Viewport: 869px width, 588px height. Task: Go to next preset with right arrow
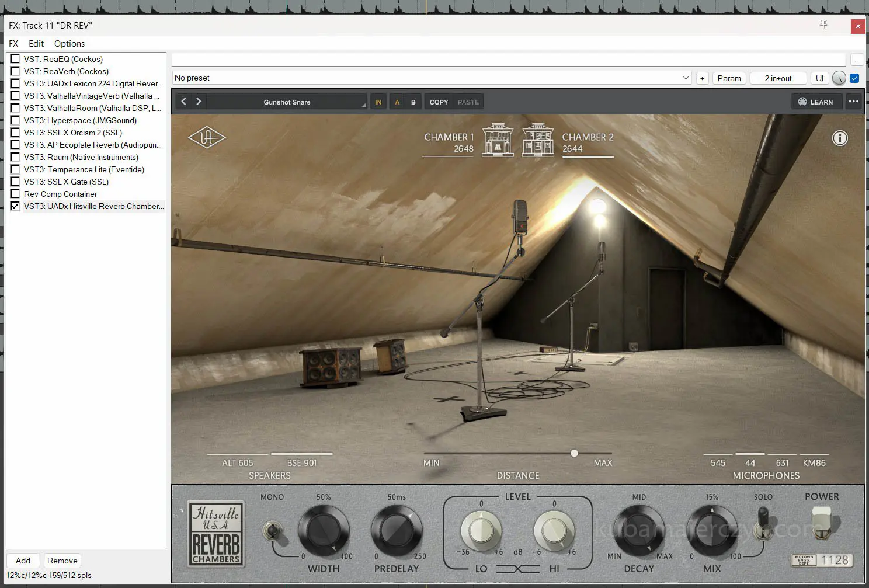pos(199,102)
